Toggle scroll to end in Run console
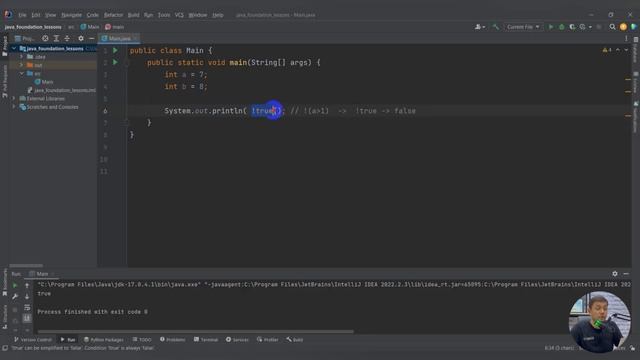The width and height of the screenshot is (640, 360). click(27, 318)
